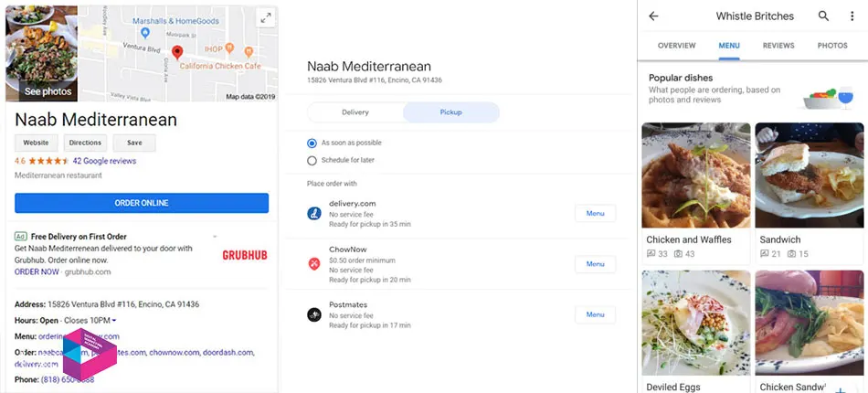Save Naab Mediterranean to a list
The image size is (868, 393).
click(134, 143)
